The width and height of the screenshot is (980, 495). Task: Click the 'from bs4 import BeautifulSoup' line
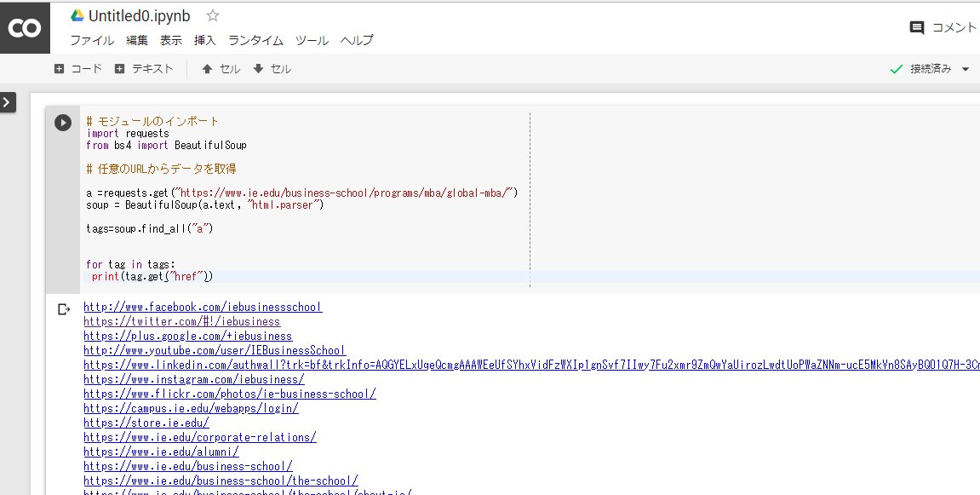[166, 145]
